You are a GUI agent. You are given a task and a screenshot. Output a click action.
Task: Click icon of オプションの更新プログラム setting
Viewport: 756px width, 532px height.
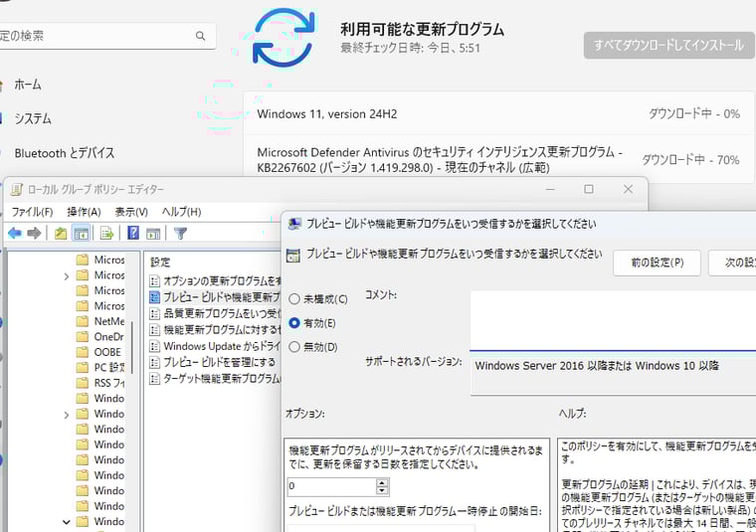click(154, 280)
